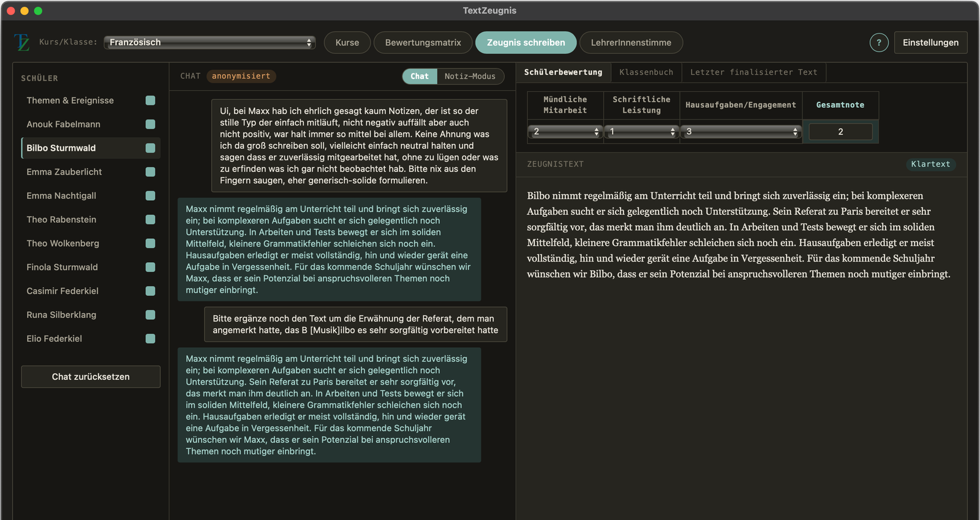The height and width of the screenshot is (520, 980).
Task: Toggle the checkbox next to Runa Silberklang
Action: point(150,315)
